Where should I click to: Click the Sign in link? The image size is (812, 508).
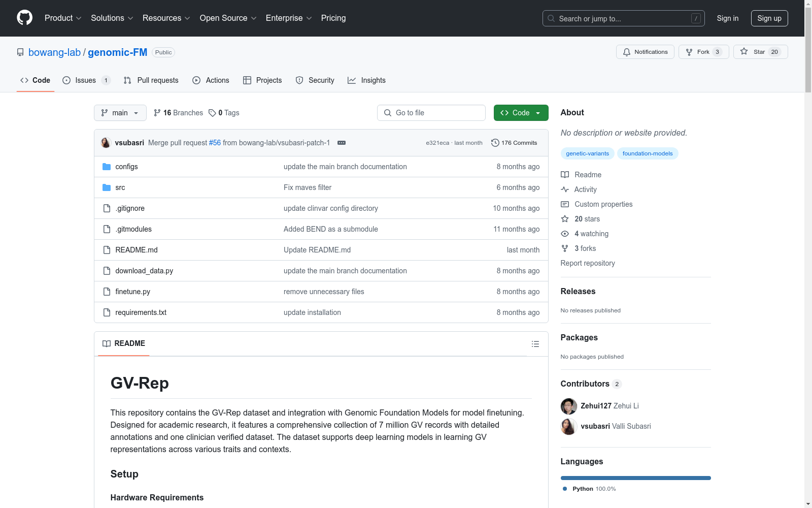pos(728,18)
